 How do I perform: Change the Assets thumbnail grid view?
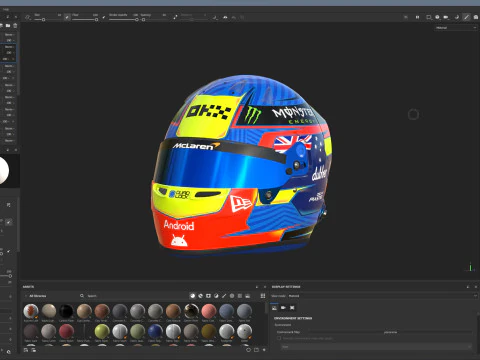(263, 296)
